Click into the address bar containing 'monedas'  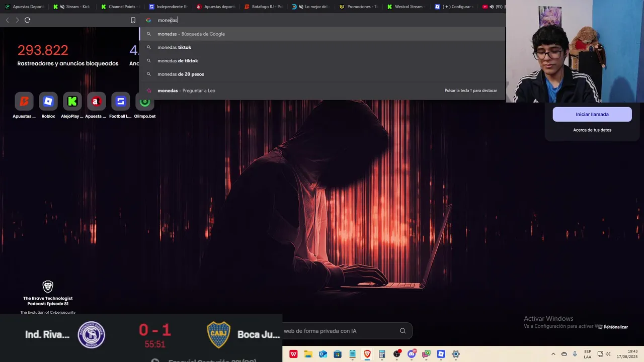(x=322, y=20)
